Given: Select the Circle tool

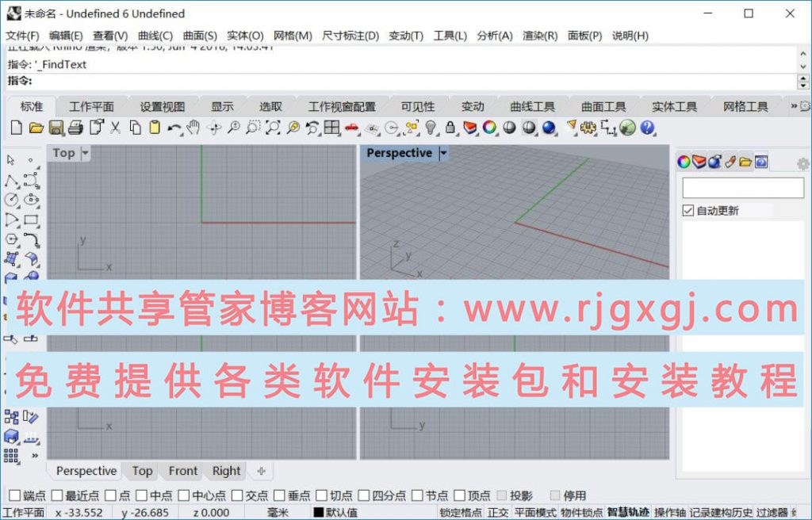Looking at the screenshot, I should (x=11, y=200).
